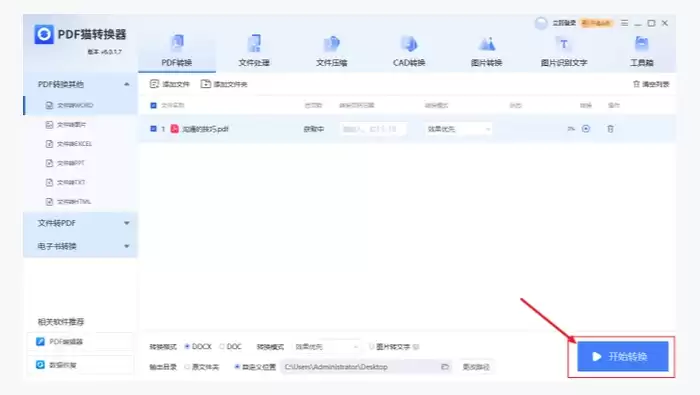Enable the 图片转文字 checkbox

[371, 346]
